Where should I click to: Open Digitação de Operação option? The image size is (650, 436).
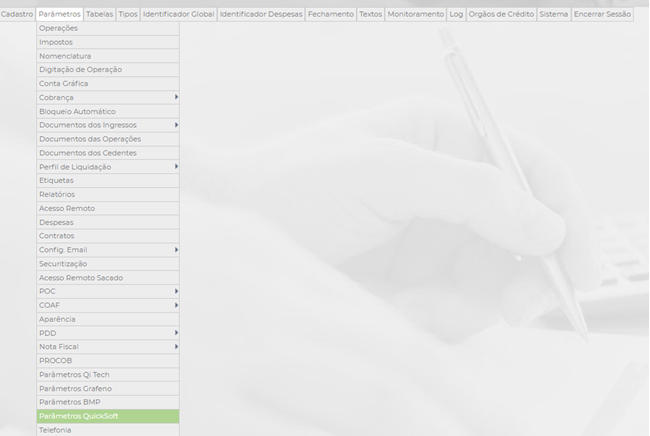click(107, 69)
